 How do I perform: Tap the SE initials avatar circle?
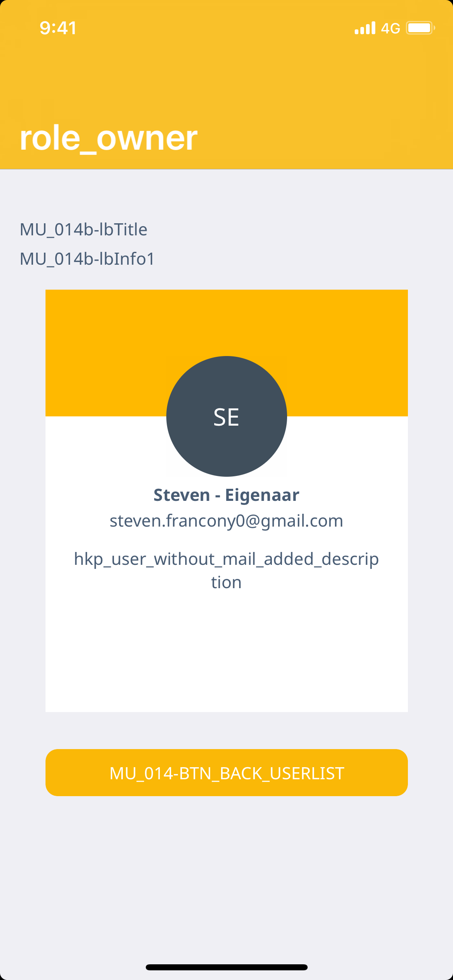[226, 416]
